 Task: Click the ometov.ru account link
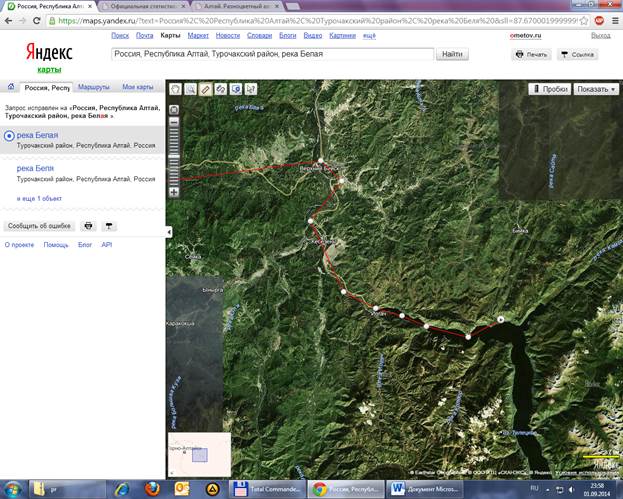525,36
